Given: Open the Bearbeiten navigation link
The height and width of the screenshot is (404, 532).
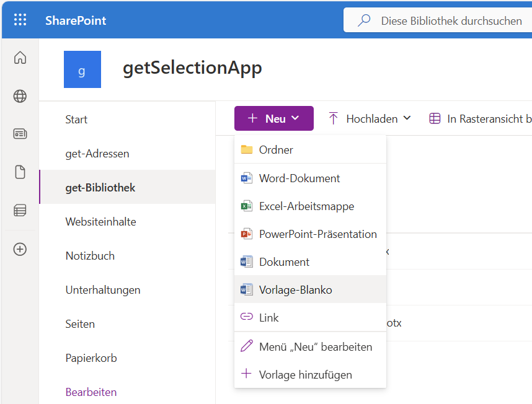Looking at the screenshot, I should pyautogui.click(x=92, y=392).
